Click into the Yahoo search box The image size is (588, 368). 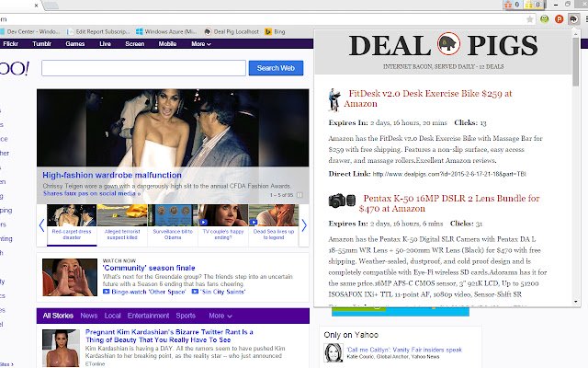pyautogui.click(x=143, y=68)
